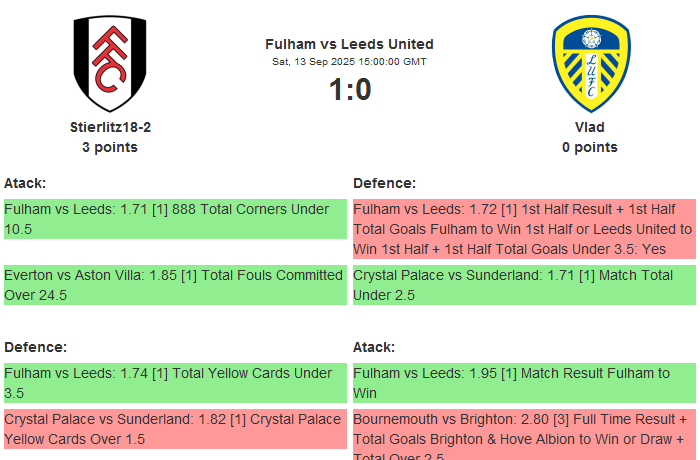Image resolution: width=700 pixels, height=460 pixels.
Task: Click the Leeds United crest
Action: [590, 63]
